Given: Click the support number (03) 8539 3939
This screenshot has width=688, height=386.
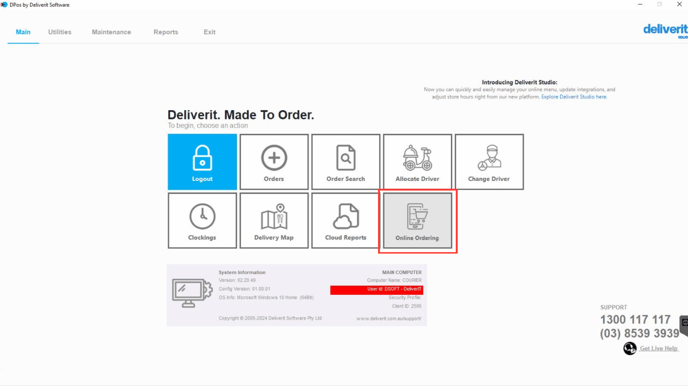Looking at the screenshot, I should click(x=639, y=333).
